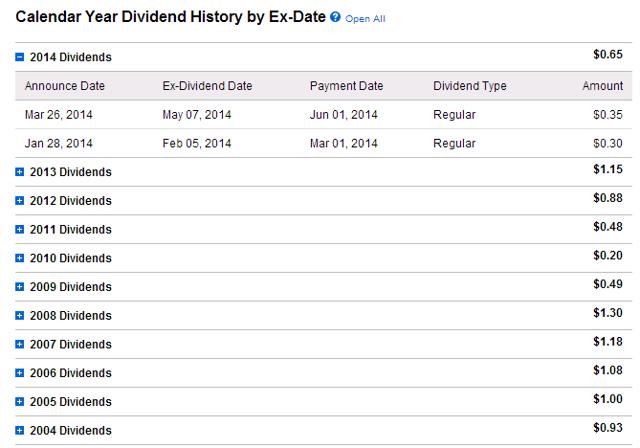The width and height of the screenshot is (640, 448).
Task: Expand 2007 Dividends plus icon
Action: tap(20, 344)
